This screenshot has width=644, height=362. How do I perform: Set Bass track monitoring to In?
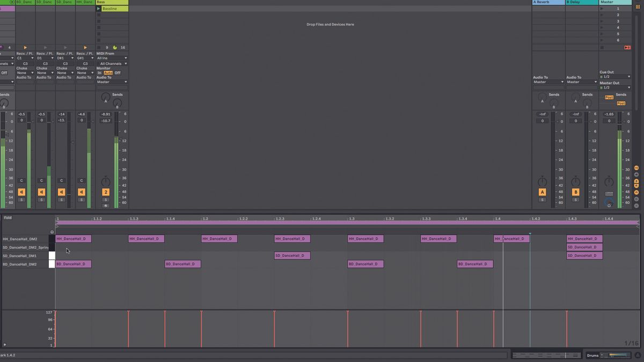pos(100,72)
